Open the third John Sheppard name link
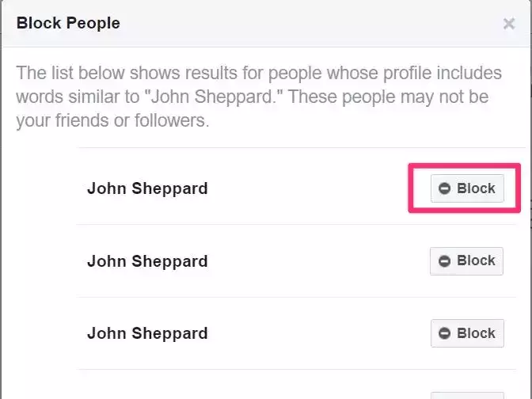Viewport: 532px width, 399px height. (x=147, y=333)
